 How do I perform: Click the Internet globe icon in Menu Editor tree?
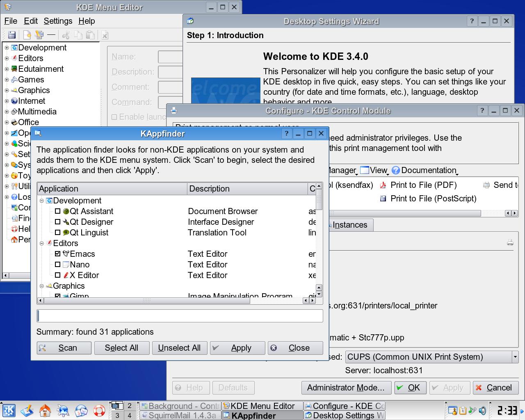(14, 101)
